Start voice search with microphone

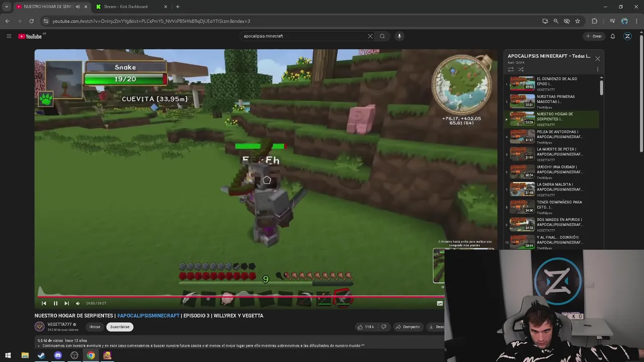[399, 36]
